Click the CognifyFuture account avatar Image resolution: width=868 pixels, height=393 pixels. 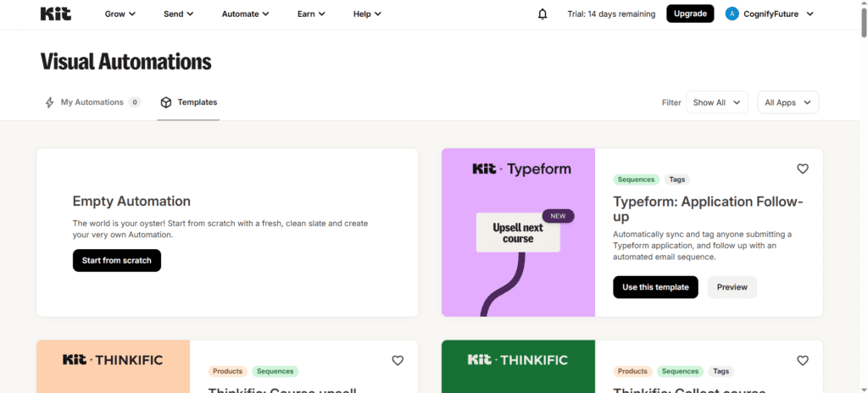tap(732, 14)
